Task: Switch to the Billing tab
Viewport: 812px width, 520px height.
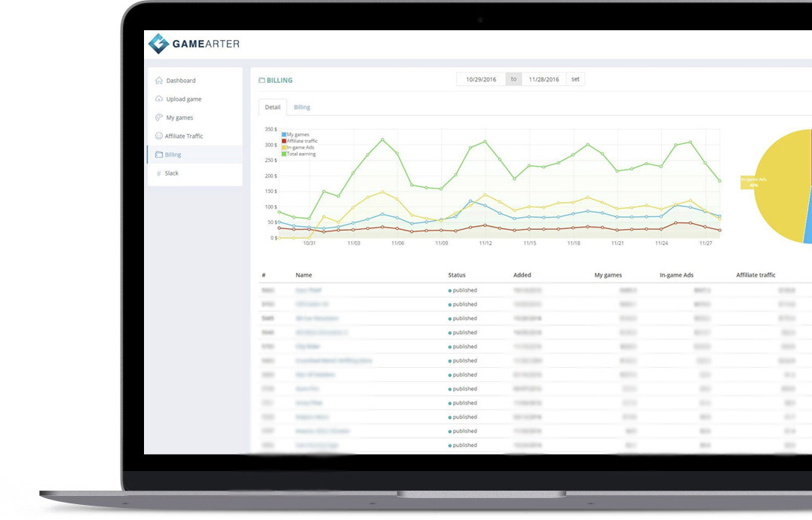Action: [302, 107]
